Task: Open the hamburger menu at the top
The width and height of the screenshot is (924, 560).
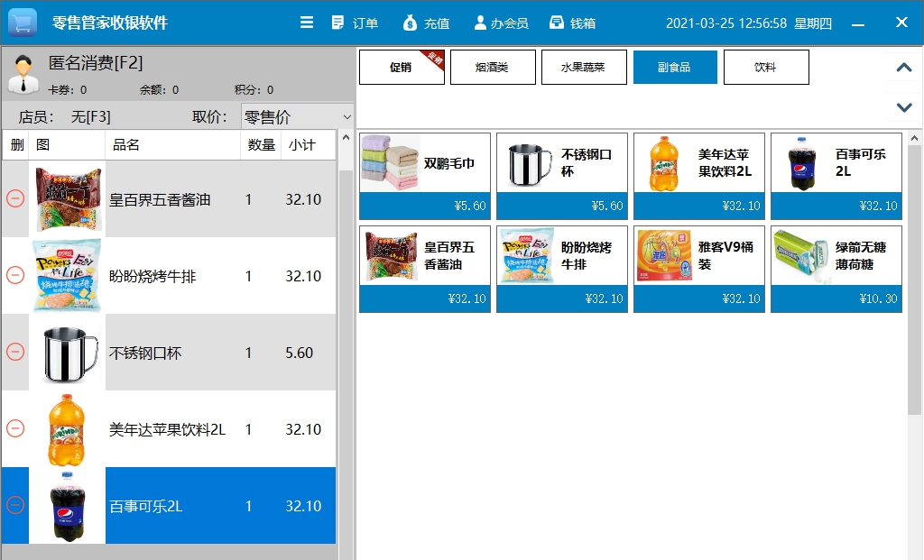Action: tap(307, 23)
